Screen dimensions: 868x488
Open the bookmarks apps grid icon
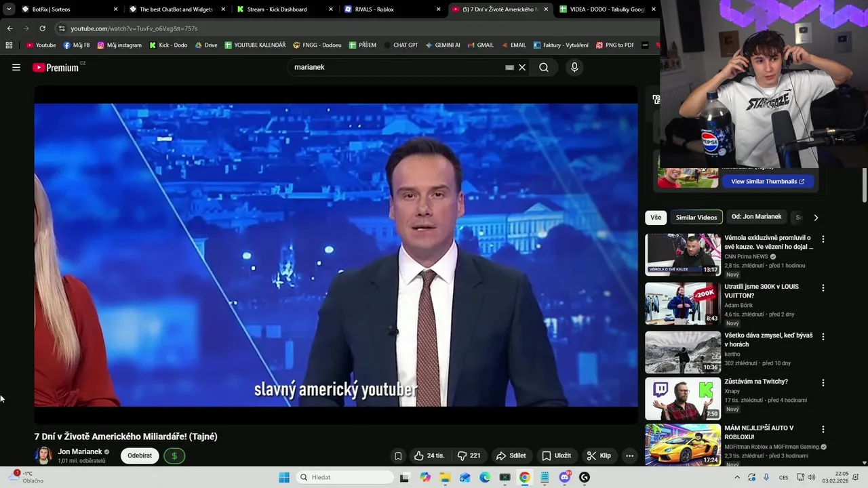tap(9, 45)
